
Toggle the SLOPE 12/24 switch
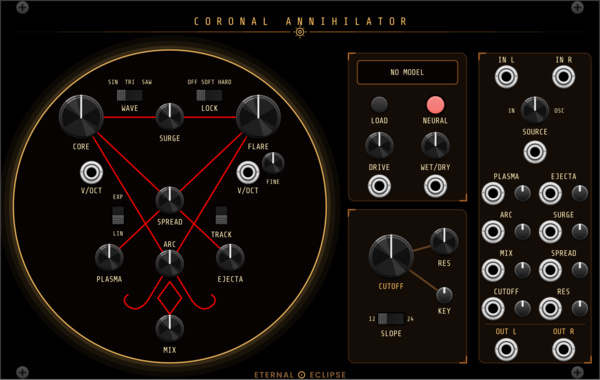391,318
